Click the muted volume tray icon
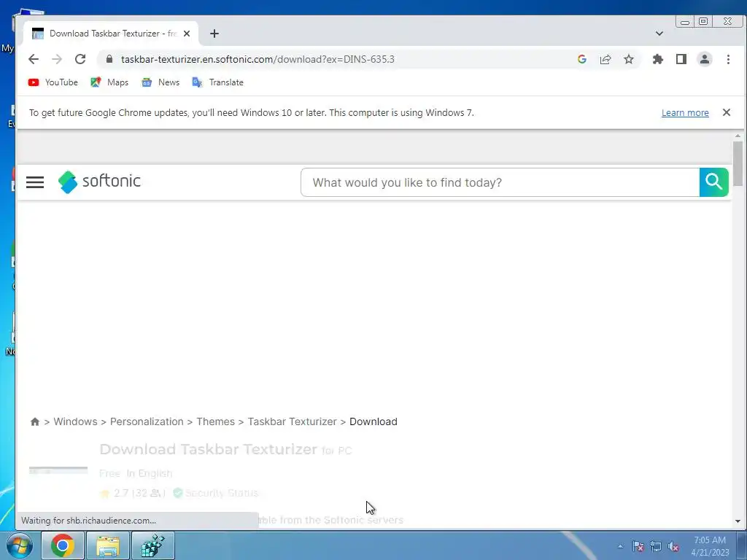Image resolution: width=747 pixels, height=560 pixels. (673, 546)
